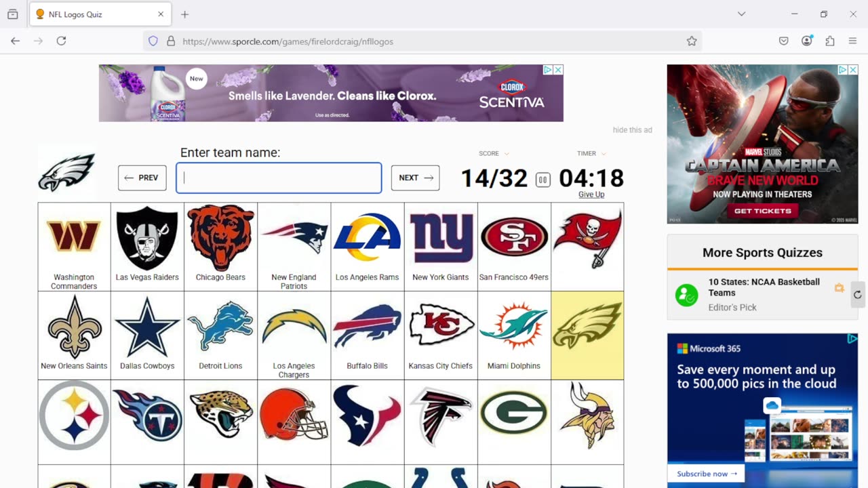Open the SCORE dropdown arrow
Screen dimensions: 868x488
point(507,154)
